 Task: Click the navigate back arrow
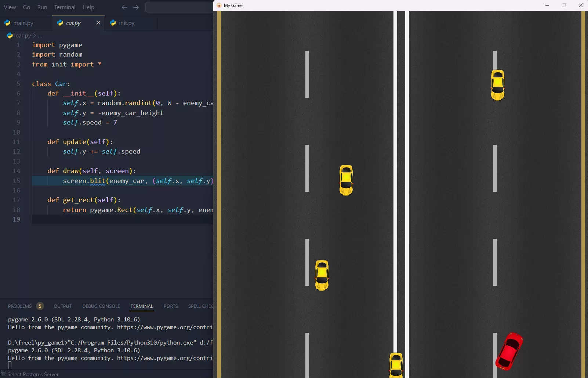(124, 7)
